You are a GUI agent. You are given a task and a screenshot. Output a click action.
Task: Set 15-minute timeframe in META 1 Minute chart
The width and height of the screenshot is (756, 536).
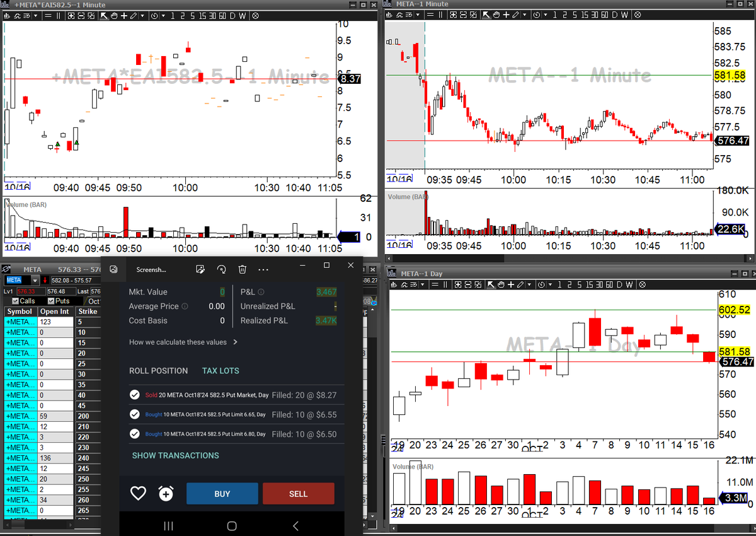[585, 15]
